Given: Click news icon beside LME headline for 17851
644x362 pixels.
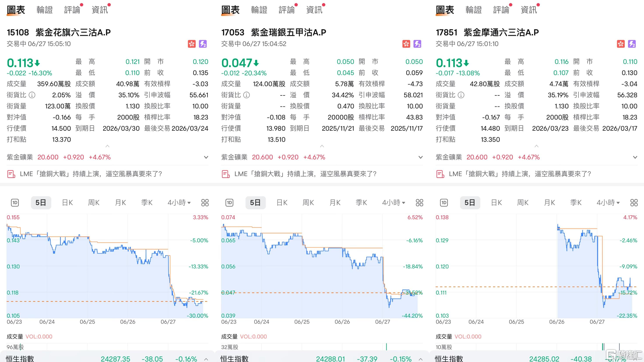Looking at the screenshot, I should point(440,174).
